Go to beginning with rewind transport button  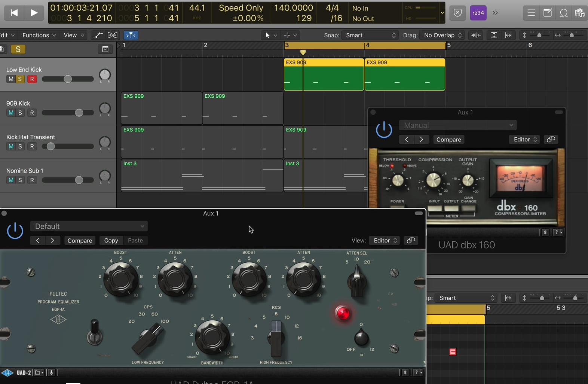coord(14,13)
